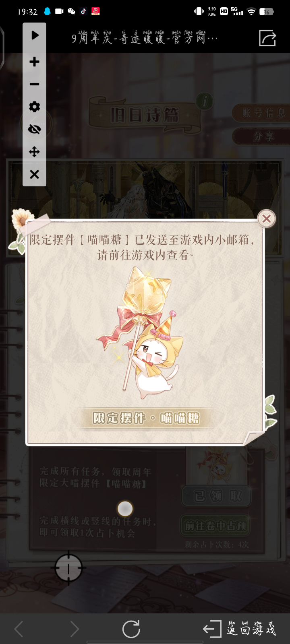Click the 已领取 button
The image size is (290, 644).
(217, 496)
